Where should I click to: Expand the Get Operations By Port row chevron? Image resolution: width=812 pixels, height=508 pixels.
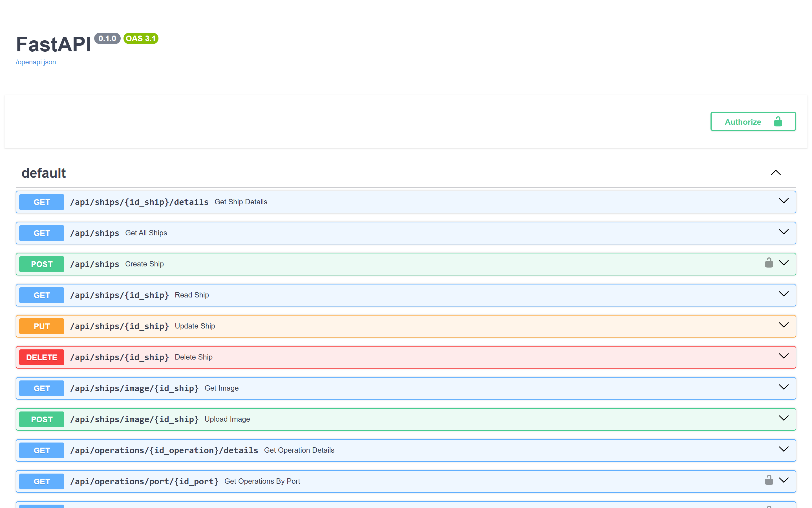click(784, 480)
